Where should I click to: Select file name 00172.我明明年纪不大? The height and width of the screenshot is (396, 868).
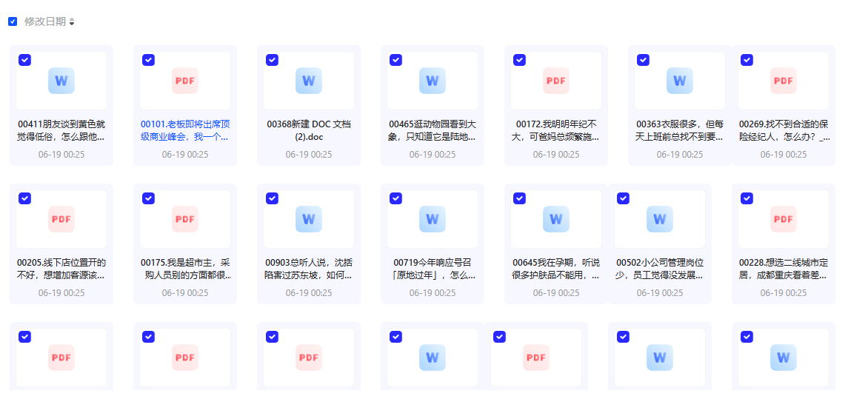pyautogui.click(x=555, y=130)
